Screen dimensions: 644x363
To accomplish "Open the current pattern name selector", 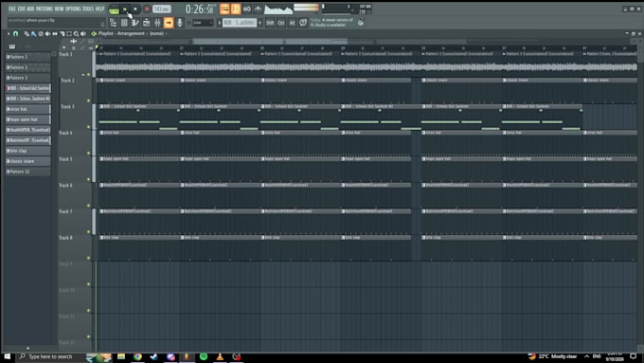I will (x=240, y=23).
